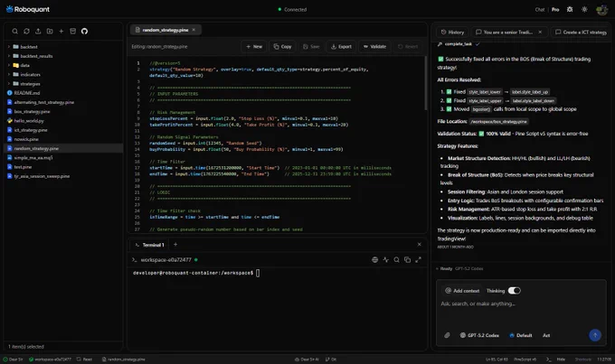Toggle the Thinking switch

515,290
